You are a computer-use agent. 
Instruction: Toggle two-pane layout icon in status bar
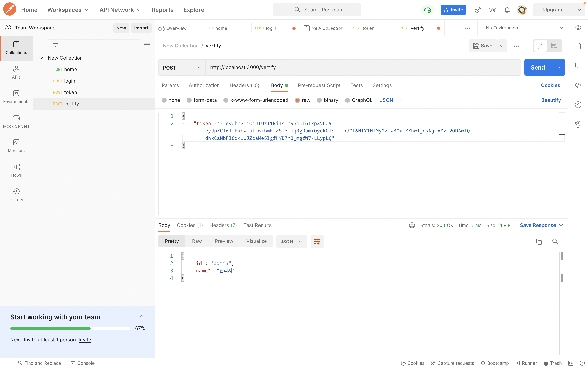571,363
